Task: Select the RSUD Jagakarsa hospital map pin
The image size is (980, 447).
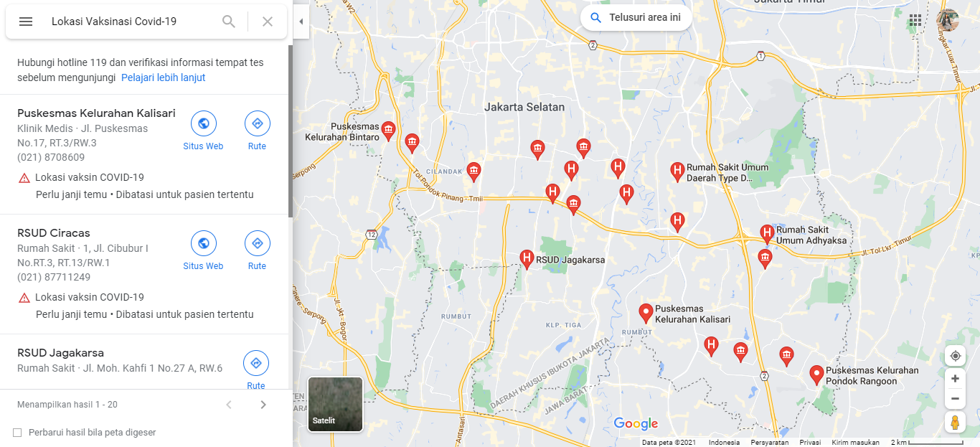Action: point(527,259)
